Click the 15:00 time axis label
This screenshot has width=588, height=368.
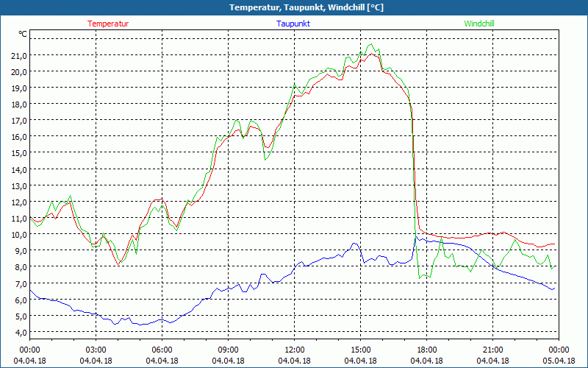pos(360,350)
